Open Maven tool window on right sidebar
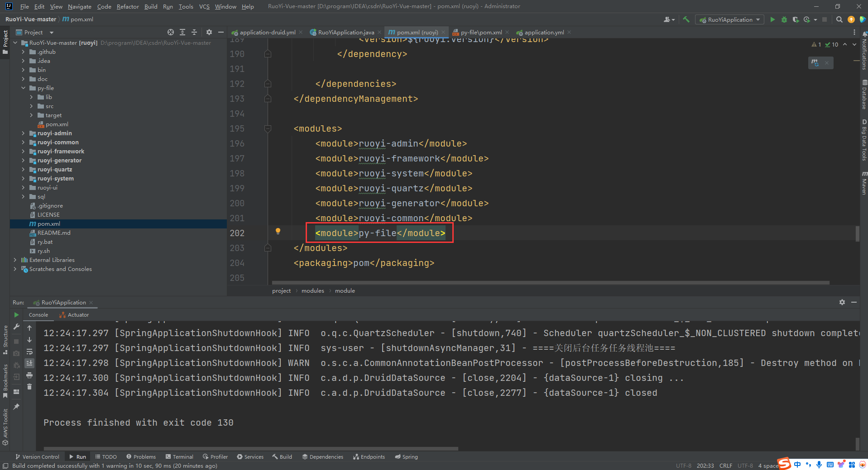 pos(864,183)
